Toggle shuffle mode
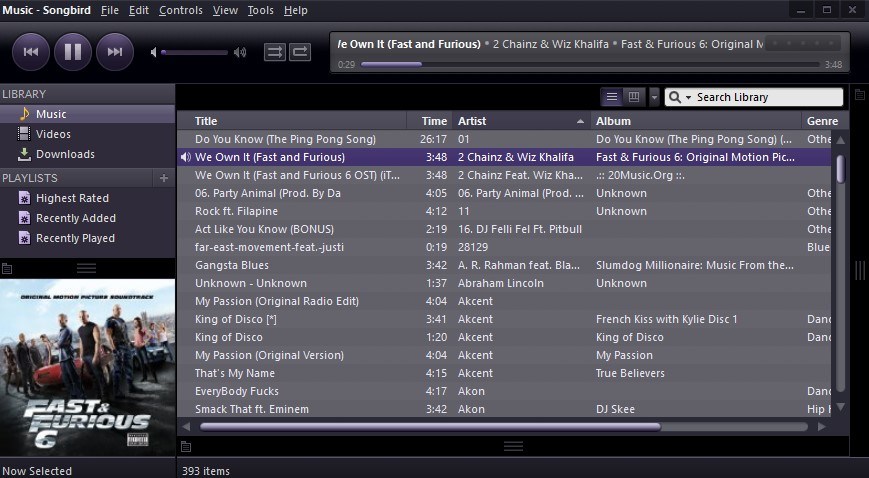The width and height of the screenshot is (869, 478). click(275, 52)
